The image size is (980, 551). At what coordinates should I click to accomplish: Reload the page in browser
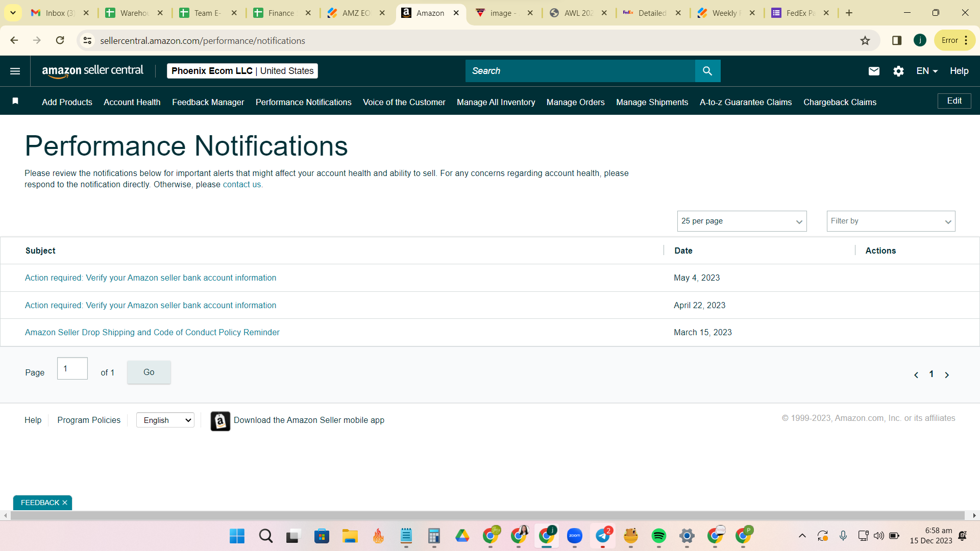[60, 40]
